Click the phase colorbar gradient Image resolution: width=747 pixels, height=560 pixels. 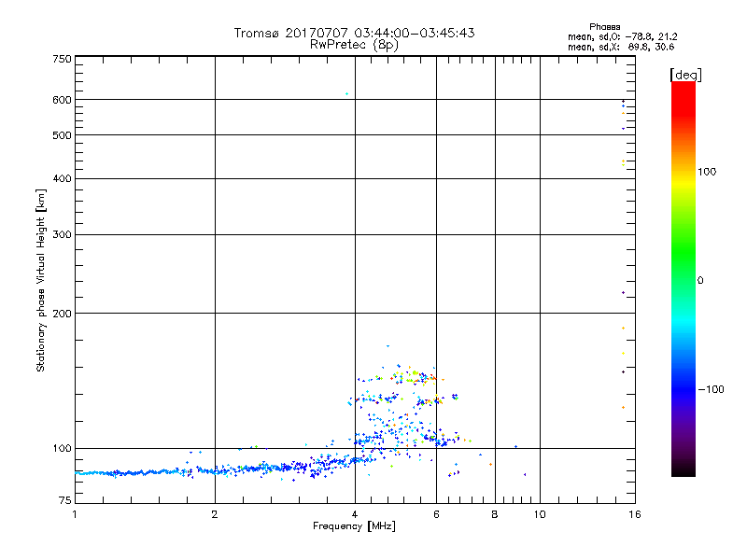[684, 278]
